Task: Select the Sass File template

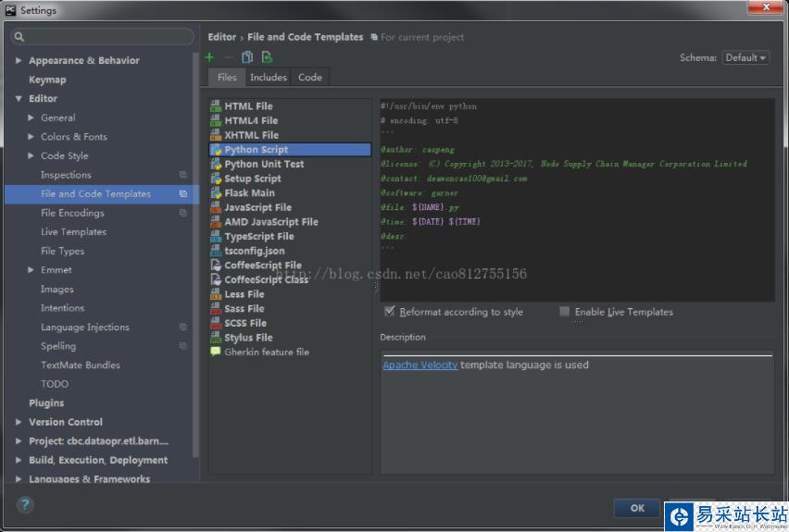Action: pos(290,309)
